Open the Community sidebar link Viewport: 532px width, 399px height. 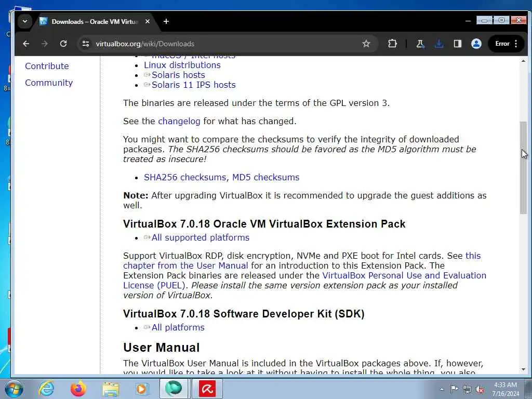[49, 83]
